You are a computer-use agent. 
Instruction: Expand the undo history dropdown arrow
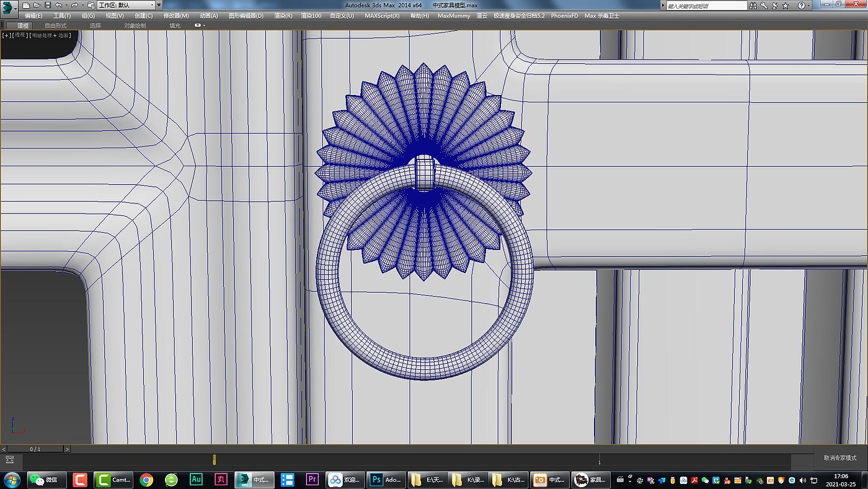point(66,5)
